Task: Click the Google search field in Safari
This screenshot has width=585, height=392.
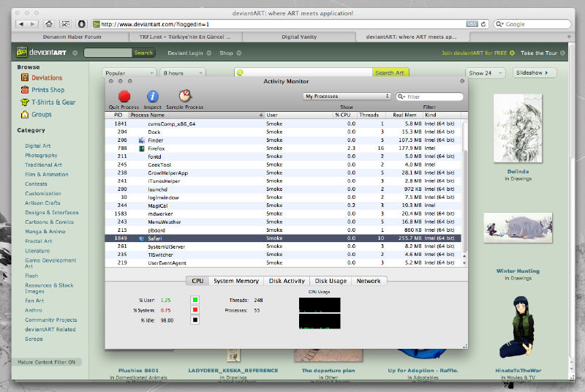Action: (532, 24)
